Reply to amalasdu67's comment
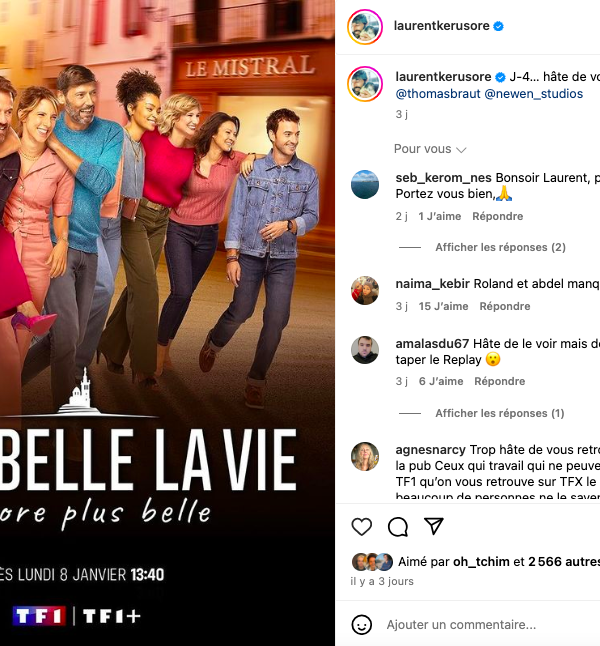This screenshot has height=646, width=600. click(x=499, y=381)
